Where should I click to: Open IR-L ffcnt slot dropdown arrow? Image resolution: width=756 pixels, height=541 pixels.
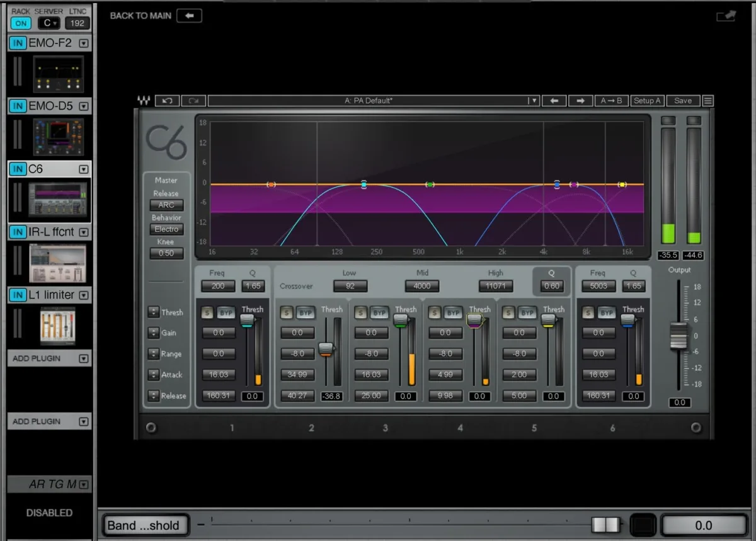83,232
